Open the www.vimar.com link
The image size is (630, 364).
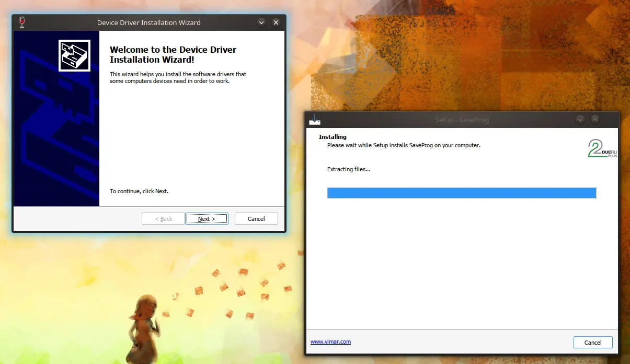[330, 342]
